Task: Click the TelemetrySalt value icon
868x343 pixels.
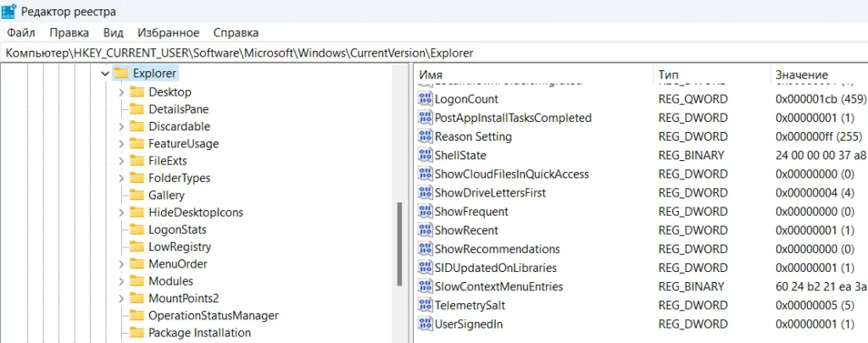Action: pos(426,306)
